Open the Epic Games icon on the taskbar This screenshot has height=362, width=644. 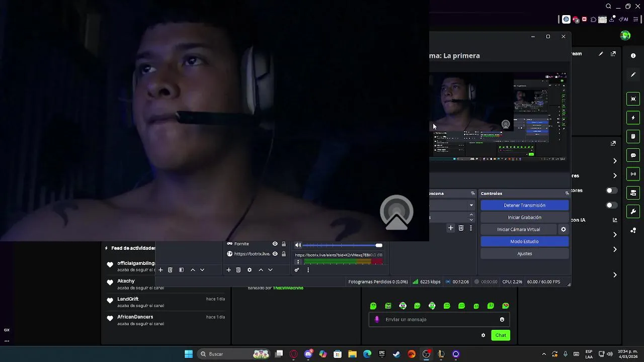382,354
